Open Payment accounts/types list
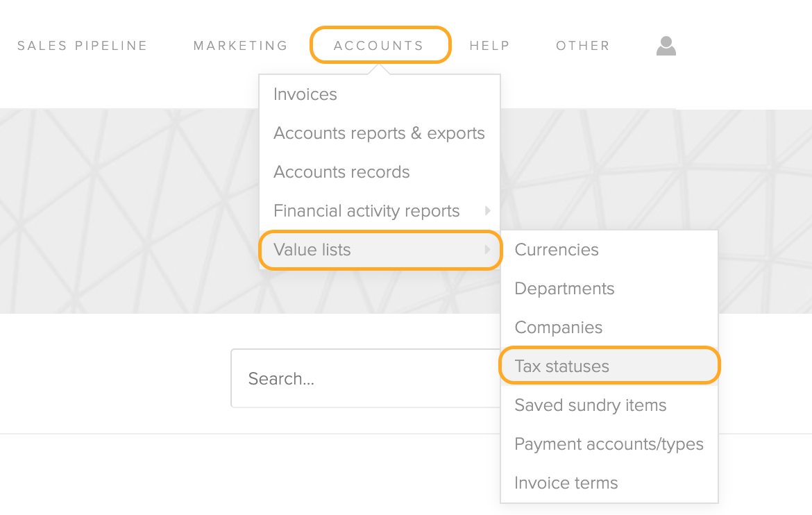 pyautogui.click(x=609, y=444)
